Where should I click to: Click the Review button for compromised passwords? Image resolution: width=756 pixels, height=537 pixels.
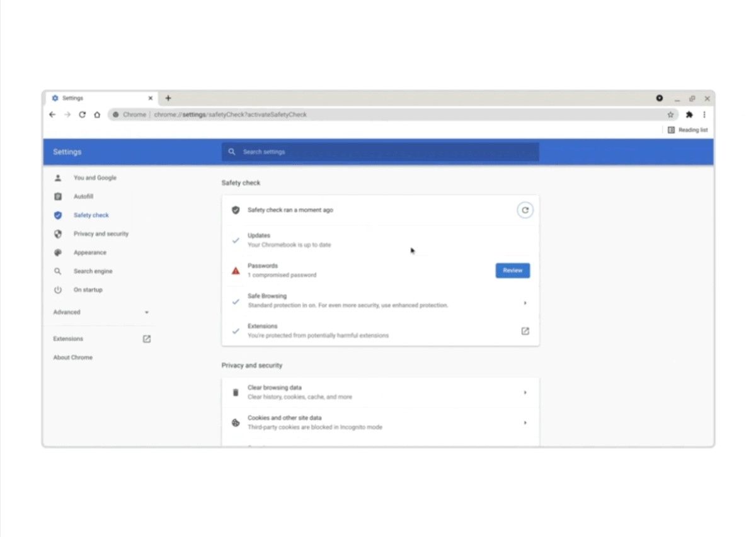click(512, 270)
